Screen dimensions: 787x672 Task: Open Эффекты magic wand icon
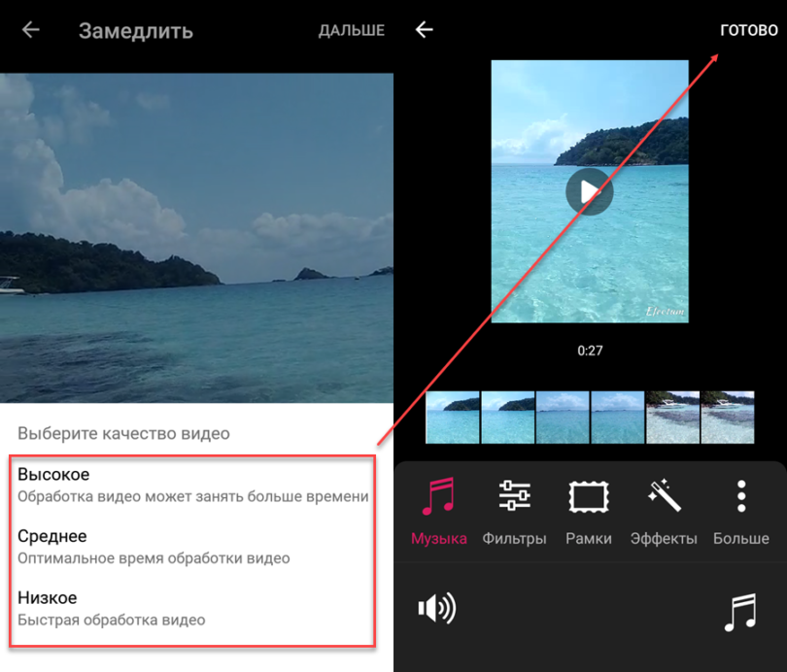tap(664, 511)
